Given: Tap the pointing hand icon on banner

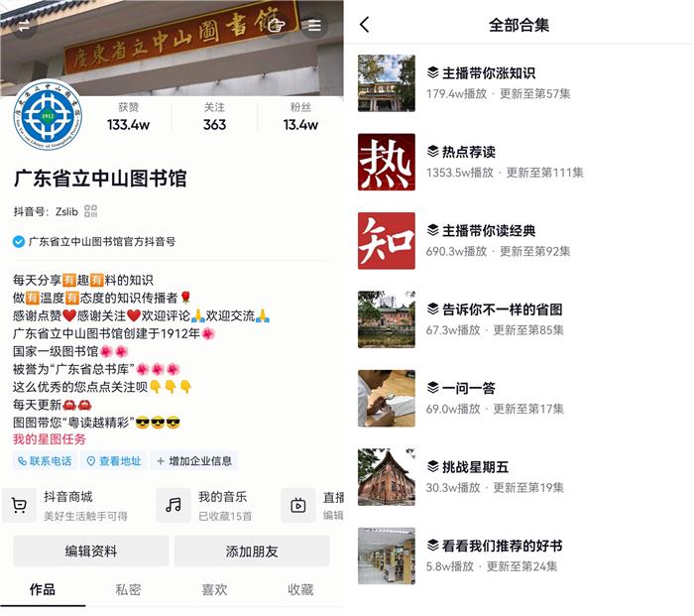Looking at the screenshot, I should (277, 25).
